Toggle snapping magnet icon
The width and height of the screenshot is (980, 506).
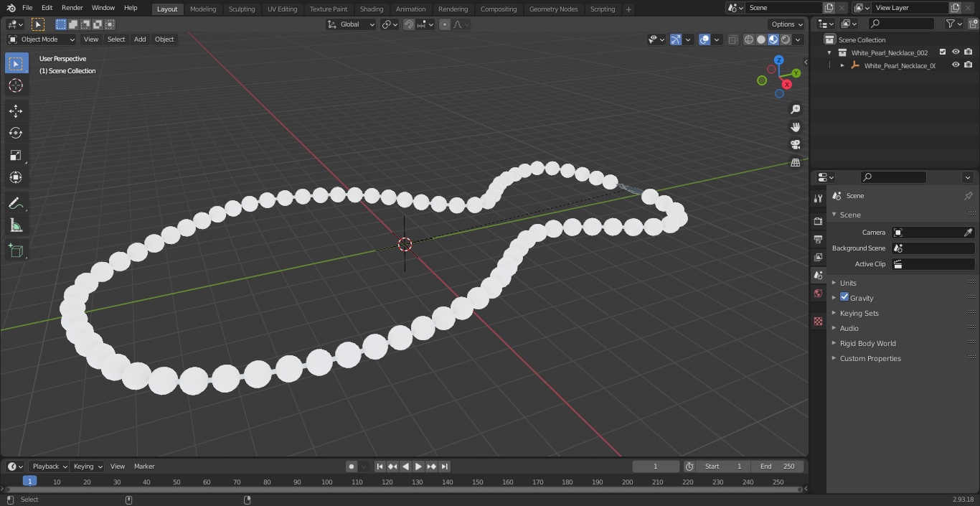click(x=409, y=24)
